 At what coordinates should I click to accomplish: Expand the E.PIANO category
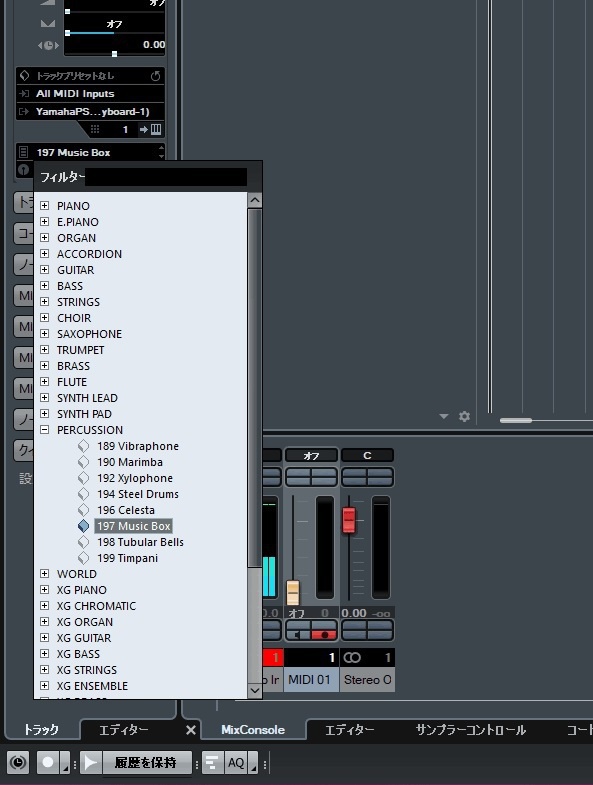click(x=45, y=222)
